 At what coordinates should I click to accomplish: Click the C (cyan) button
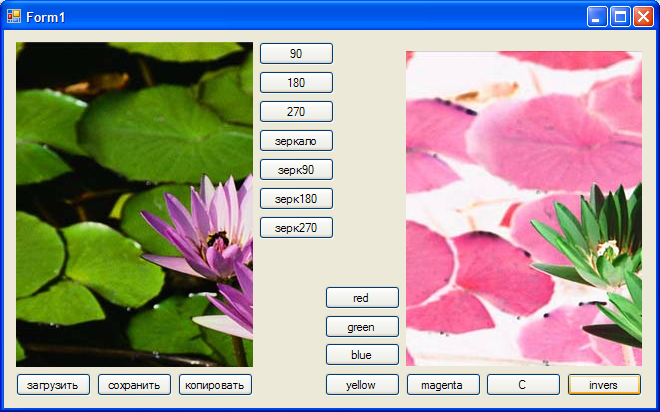522,385
